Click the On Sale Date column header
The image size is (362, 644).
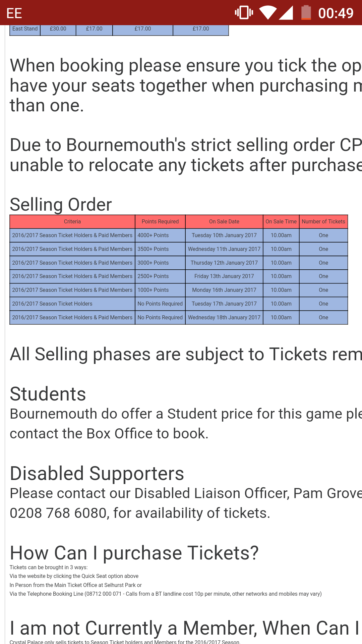(224, 221)
